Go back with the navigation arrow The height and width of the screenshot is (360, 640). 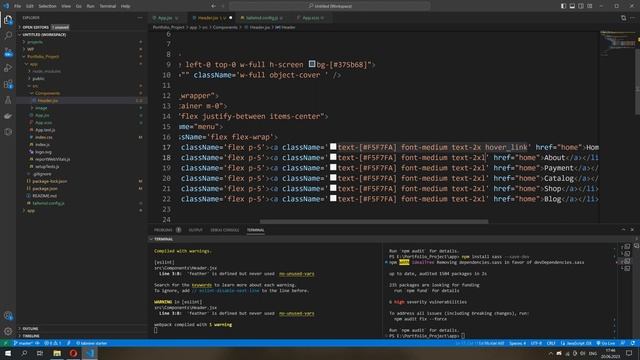tap(213, 6)
